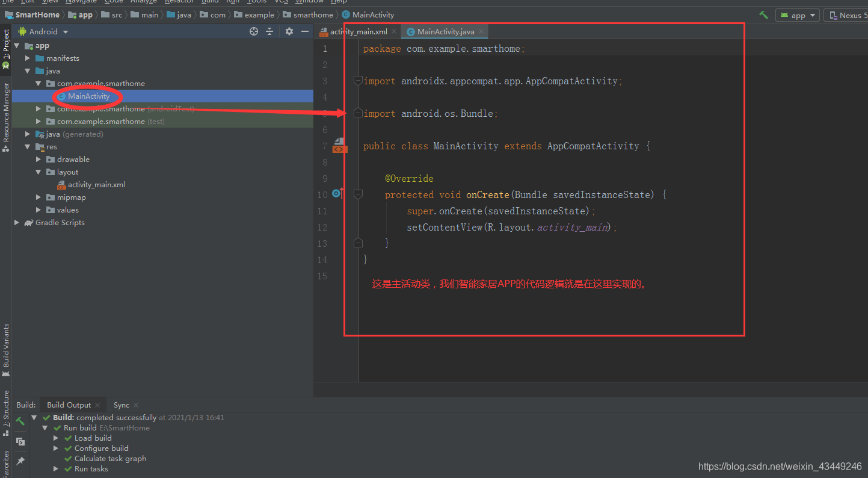The width and height of the screenshot is (868, 478).
Task: Click the values folder icon
Action: tap(51, 210)
